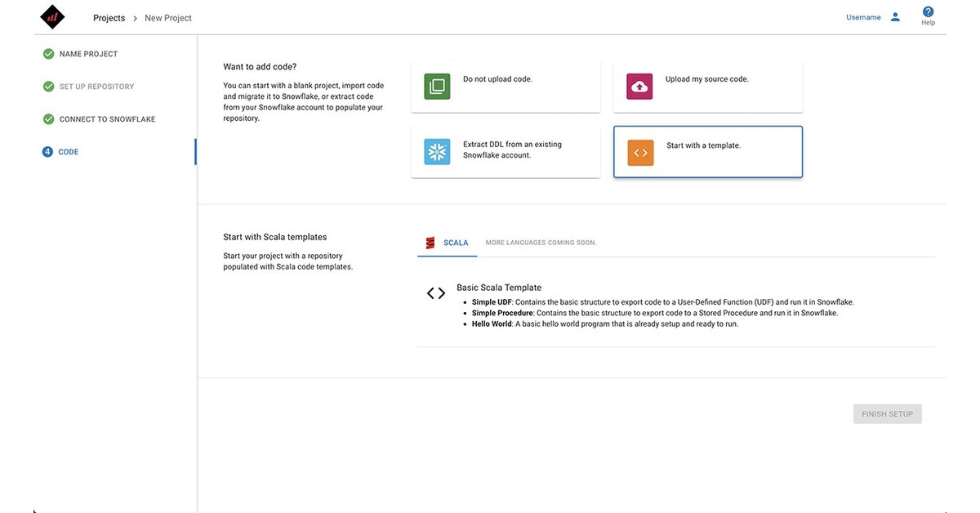The height and width of the screenshot is (513, 980).
Task: Click the orange code brackets template icon
Action: tap(640, 151)
